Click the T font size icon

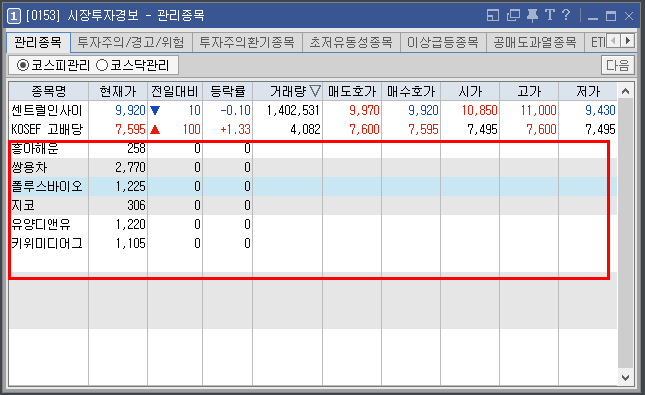pyautogui.click(x=550, y=15)
